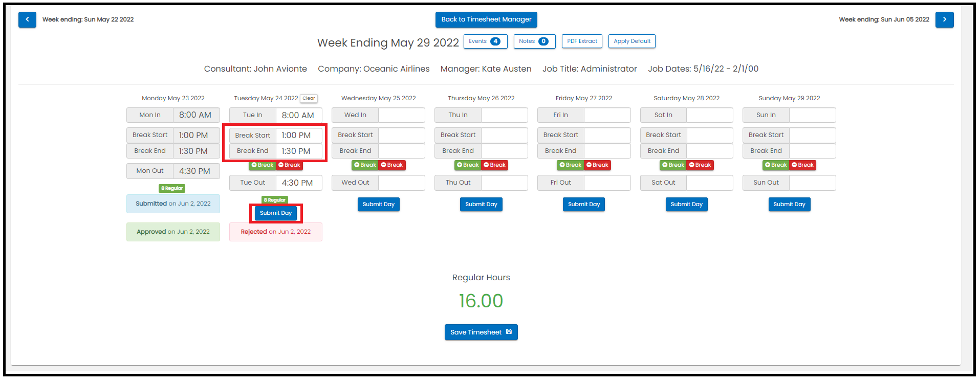This screenshot has height=381, width=980.
Task: Submit Day for Sunday
Action: tap(789, 205)
